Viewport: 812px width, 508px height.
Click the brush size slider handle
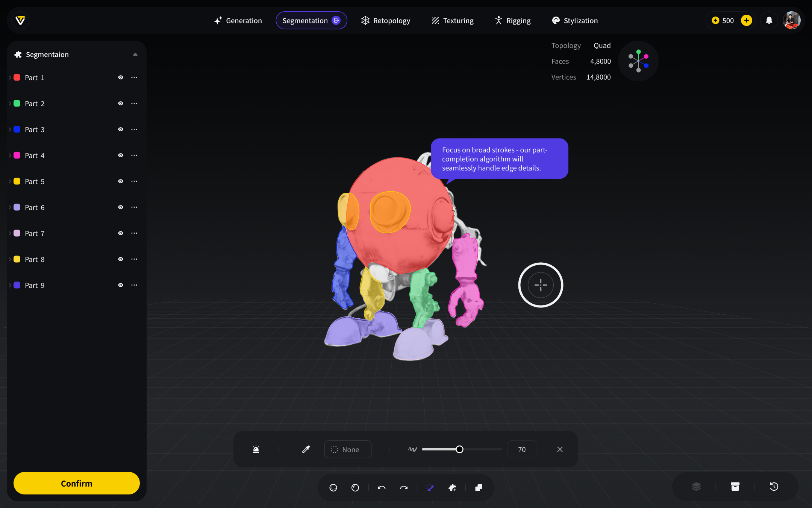coord(459,449)
